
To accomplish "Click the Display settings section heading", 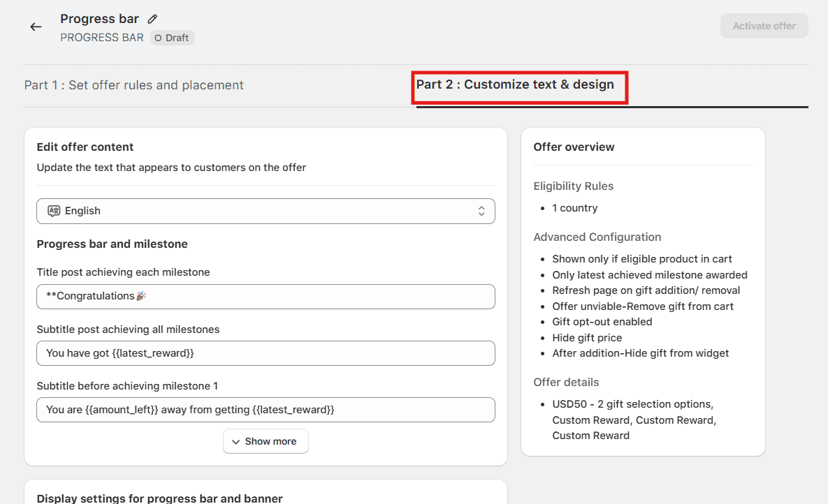I will pos(159,498).
